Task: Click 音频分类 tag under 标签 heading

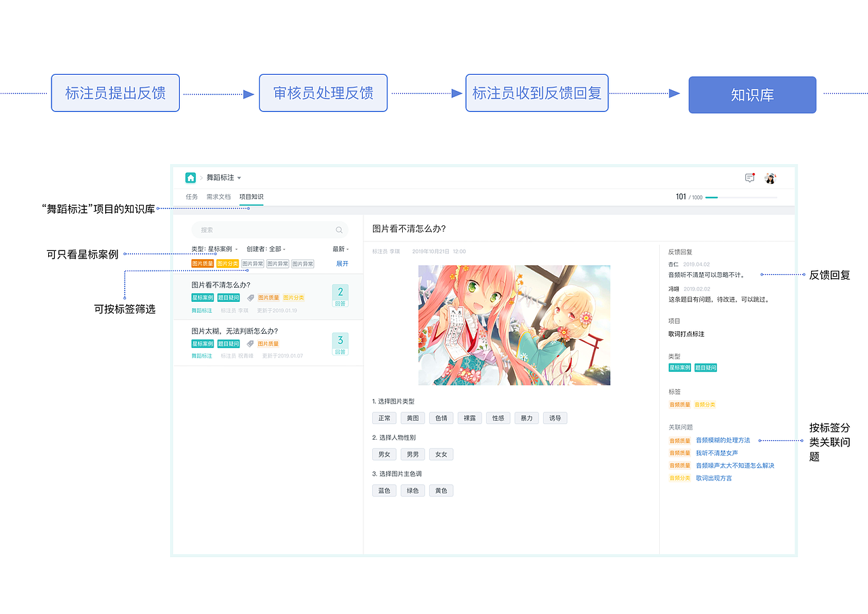Action: point(705,404)
